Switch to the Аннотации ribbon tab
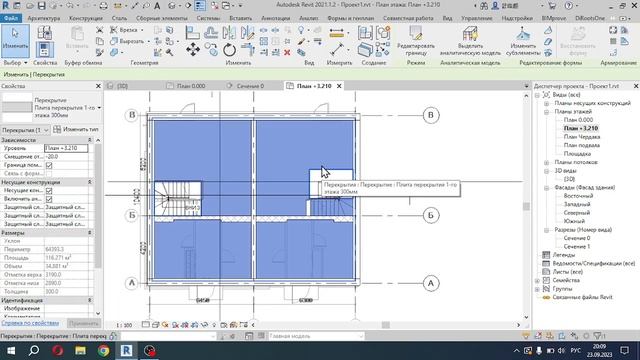This screenshot has height=360, width=640. coord(276,18)
